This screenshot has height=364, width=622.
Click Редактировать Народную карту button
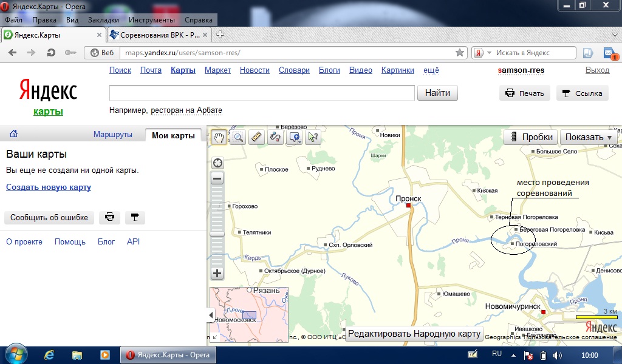coord(414,334)
